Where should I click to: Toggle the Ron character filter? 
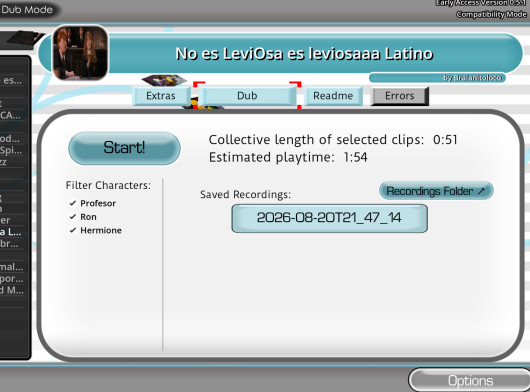click(83, 217)
